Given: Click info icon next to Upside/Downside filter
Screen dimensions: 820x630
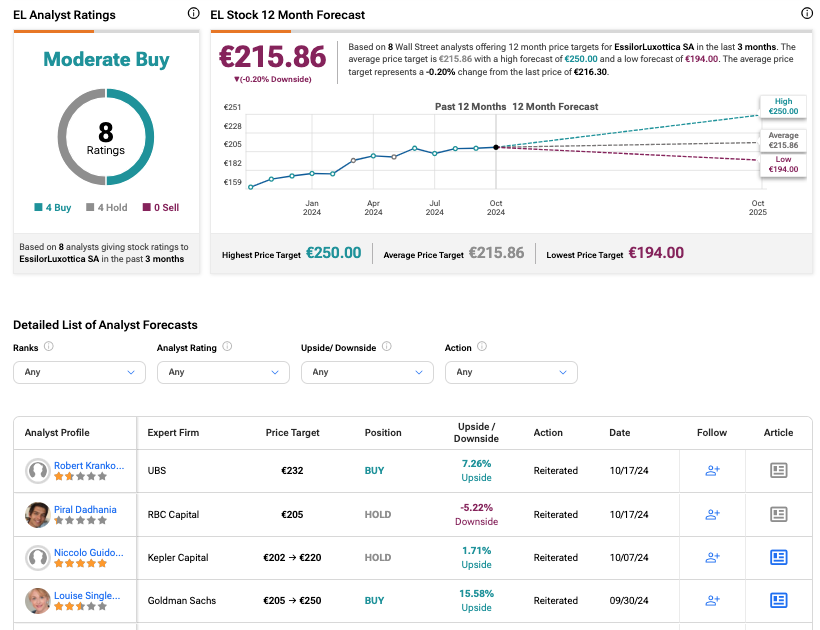Looking at the screenshot, I should 385,347.
